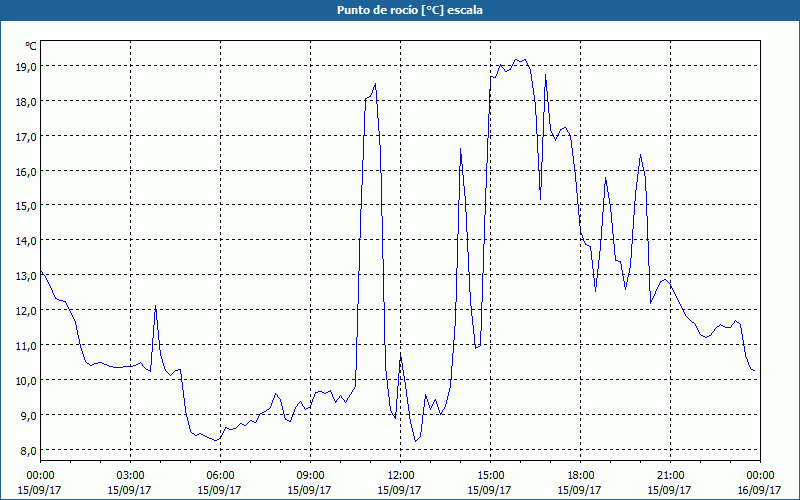Click the 13,0 y-axis label

point(26,276)
